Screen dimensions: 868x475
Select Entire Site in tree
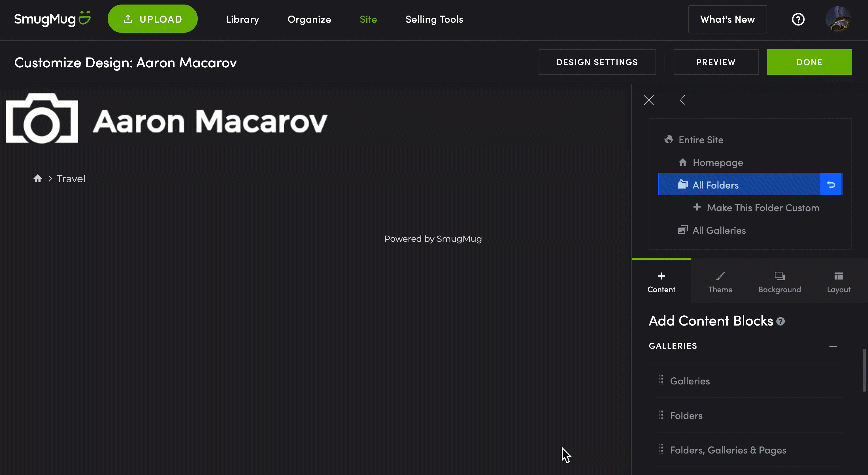pyautogui.click(x=701, y=140)
